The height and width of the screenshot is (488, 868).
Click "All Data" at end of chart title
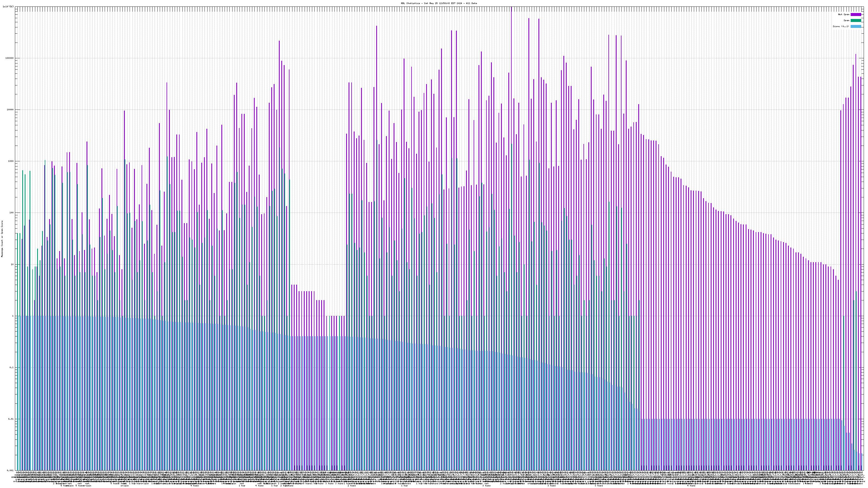tap(471, 3)
